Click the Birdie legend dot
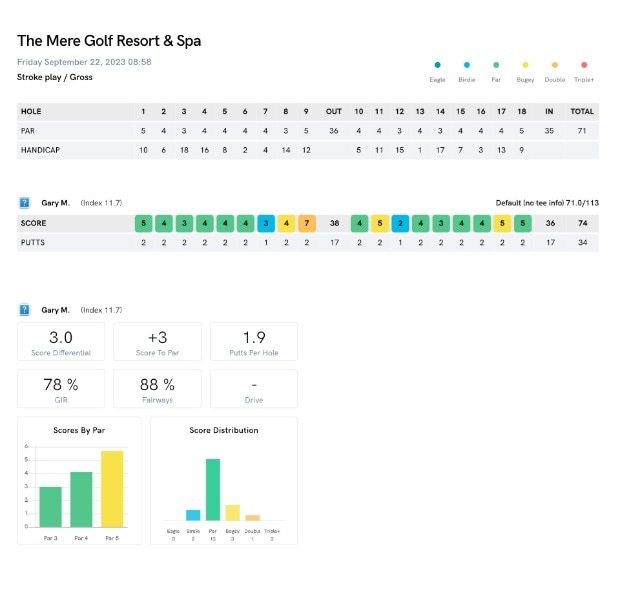The width and height of the screenshot is (620, 595). tap(467, 65)
